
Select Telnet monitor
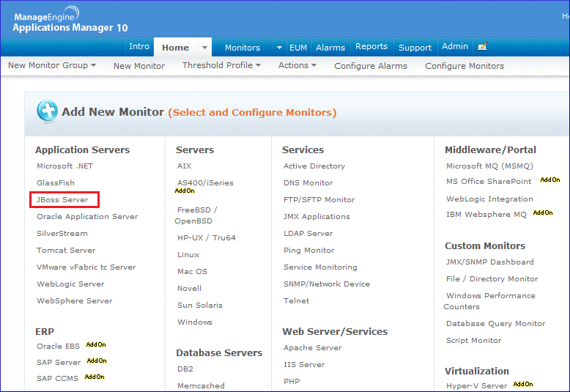[297, 300]
